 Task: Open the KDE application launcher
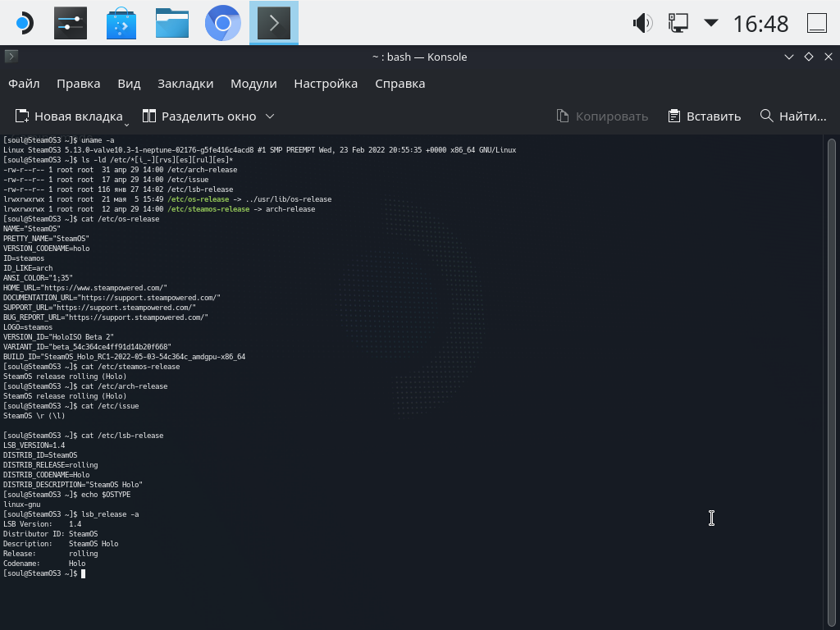[x=24, y=23]
